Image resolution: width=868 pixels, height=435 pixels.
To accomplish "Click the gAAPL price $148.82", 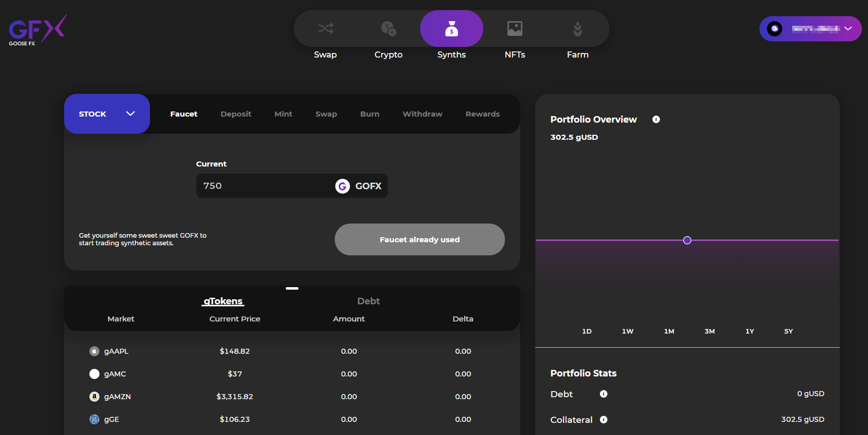I will pos(235,351).
